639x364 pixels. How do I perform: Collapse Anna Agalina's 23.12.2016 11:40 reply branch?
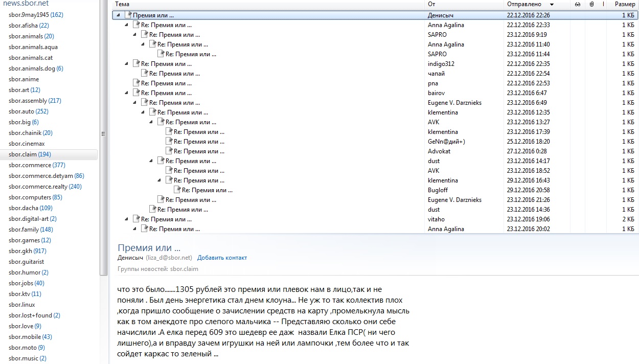[143, 44]
